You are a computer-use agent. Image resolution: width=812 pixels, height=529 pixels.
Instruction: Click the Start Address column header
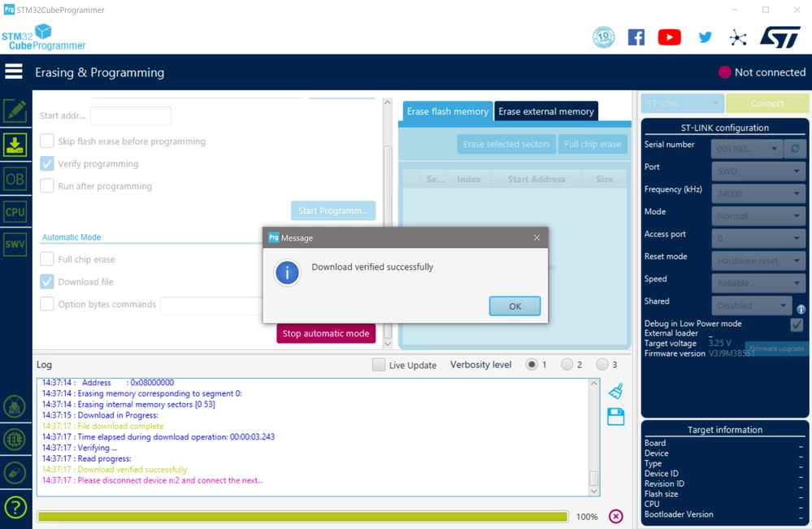pyautogui.click(x=536, y=179)
